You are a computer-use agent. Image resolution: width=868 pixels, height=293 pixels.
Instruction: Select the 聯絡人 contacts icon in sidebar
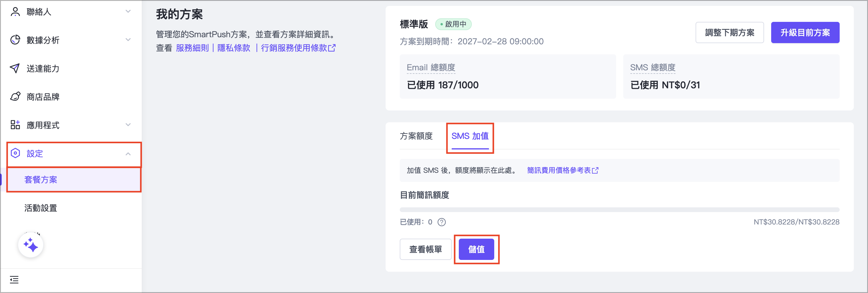15,12
